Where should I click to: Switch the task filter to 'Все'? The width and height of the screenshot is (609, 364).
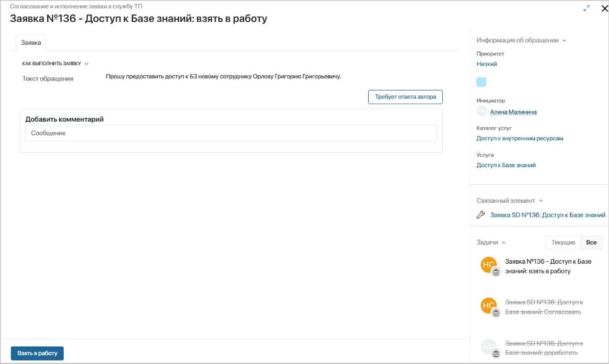point(591,242)
